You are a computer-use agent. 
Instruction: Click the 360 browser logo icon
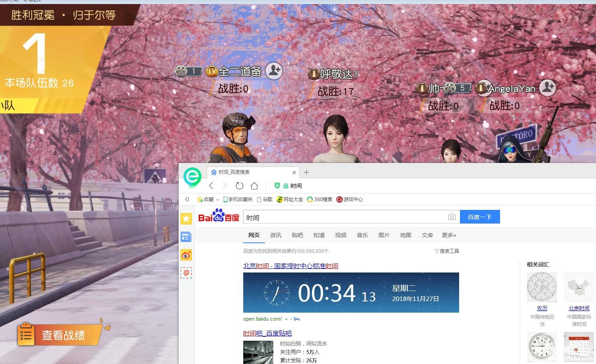click(193, 177)
